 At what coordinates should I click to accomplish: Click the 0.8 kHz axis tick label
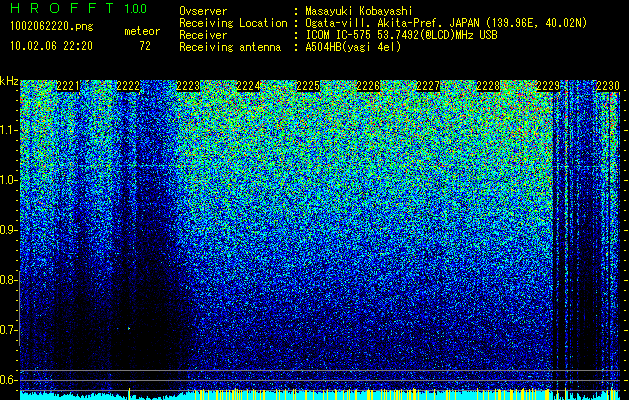pyautogui.click(x=8, y=280)
